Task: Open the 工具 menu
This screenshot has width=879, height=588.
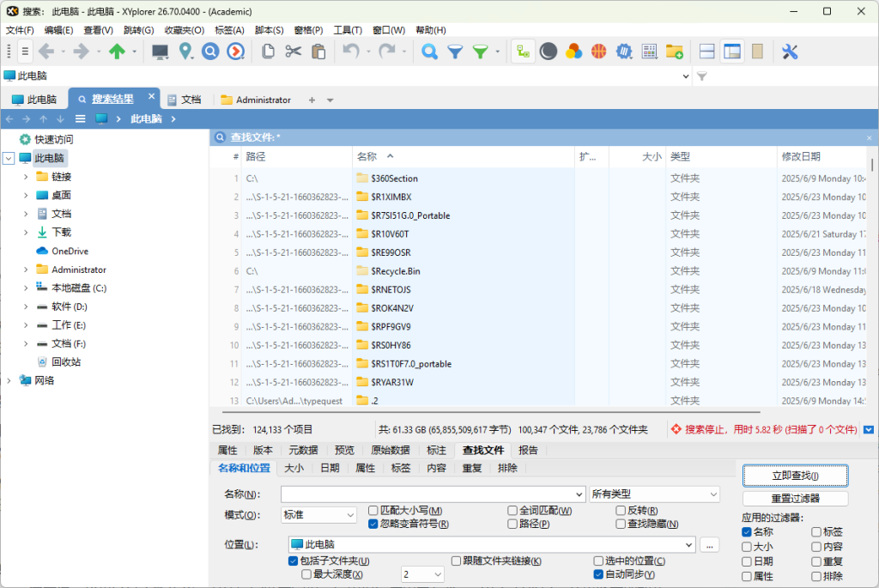Action: 347,30
